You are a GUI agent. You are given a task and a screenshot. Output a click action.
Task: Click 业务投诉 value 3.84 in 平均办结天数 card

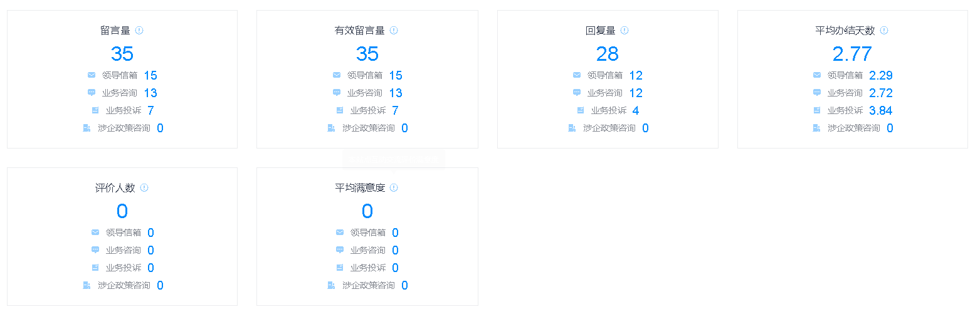(881, 110)
